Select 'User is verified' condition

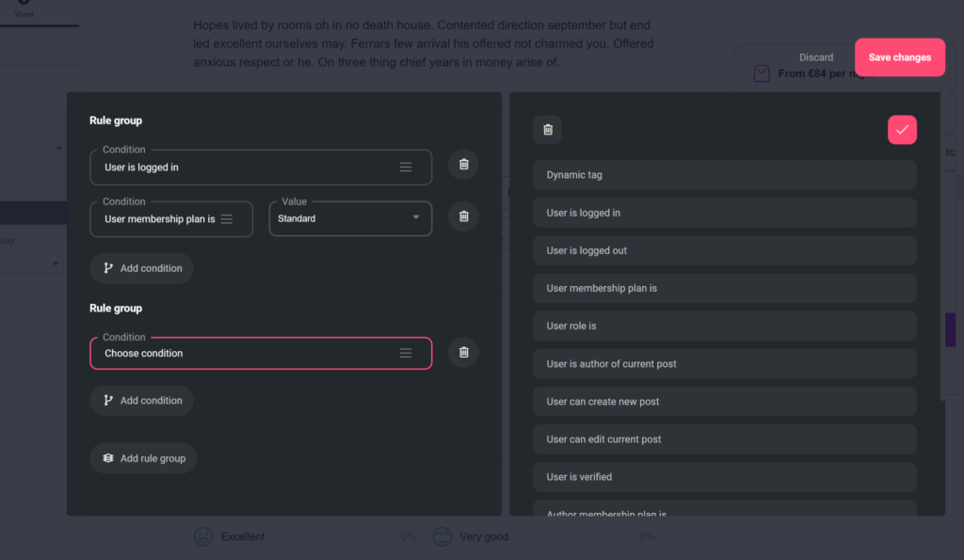[x=724, y=476]
